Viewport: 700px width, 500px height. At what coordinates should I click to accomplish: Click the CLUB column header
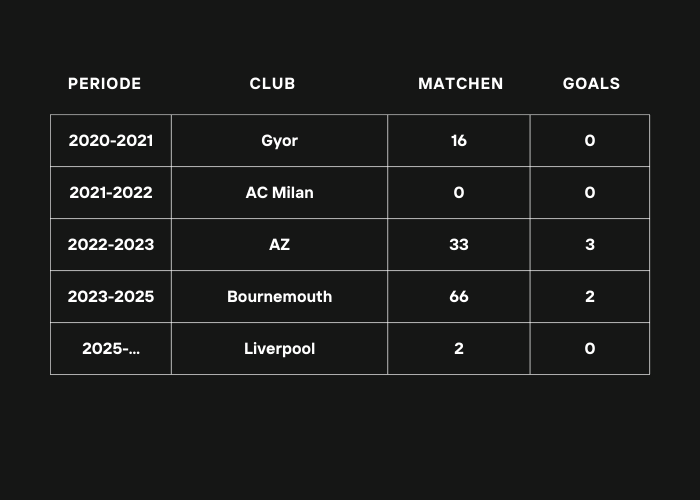click(x=272, y=83)
